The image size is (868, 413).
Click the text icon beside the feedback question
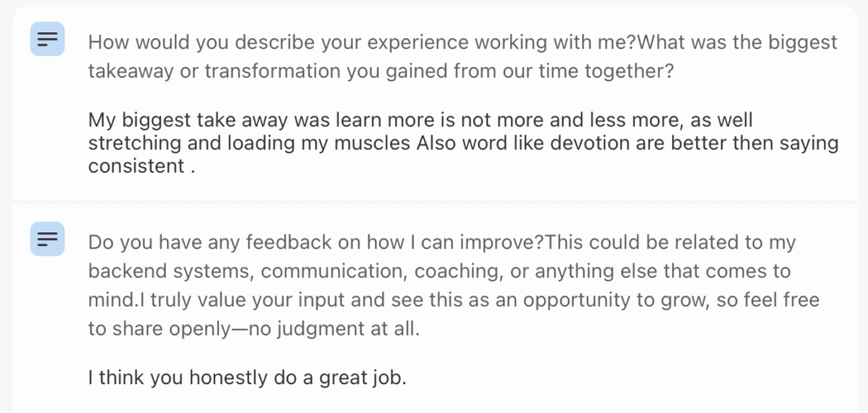click(x=47, y=239)
